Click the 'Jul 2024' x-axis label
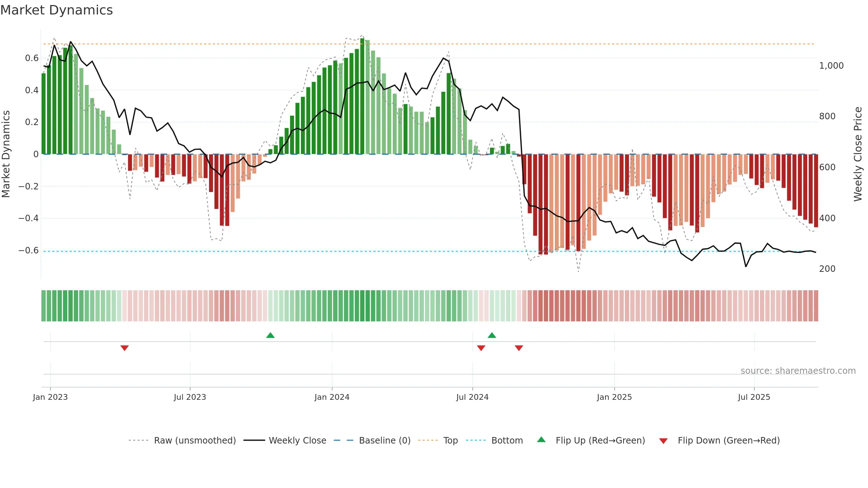868x488 pixels. coord(472,397)
